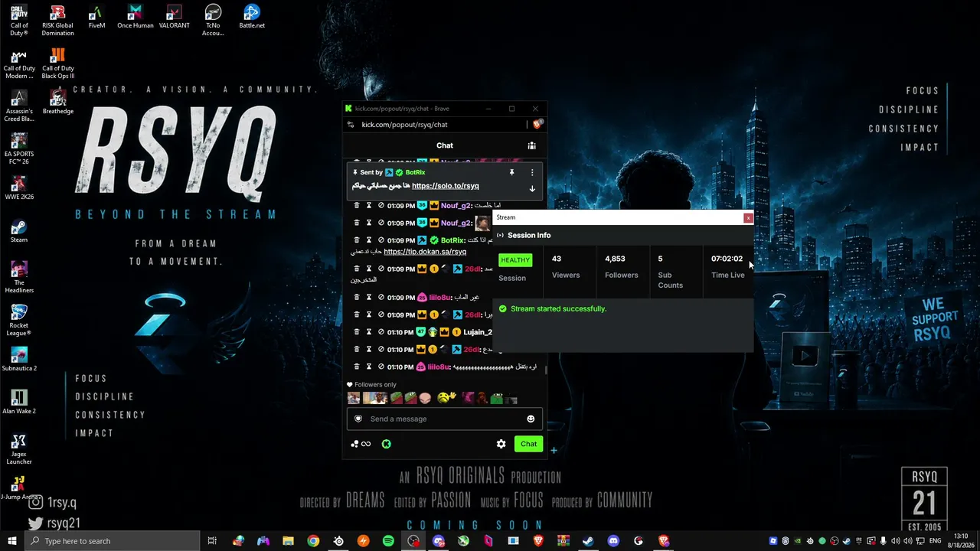Open pinned message three-dot options
The height and width of the screenshot is (551, 980).
[532, 173]
